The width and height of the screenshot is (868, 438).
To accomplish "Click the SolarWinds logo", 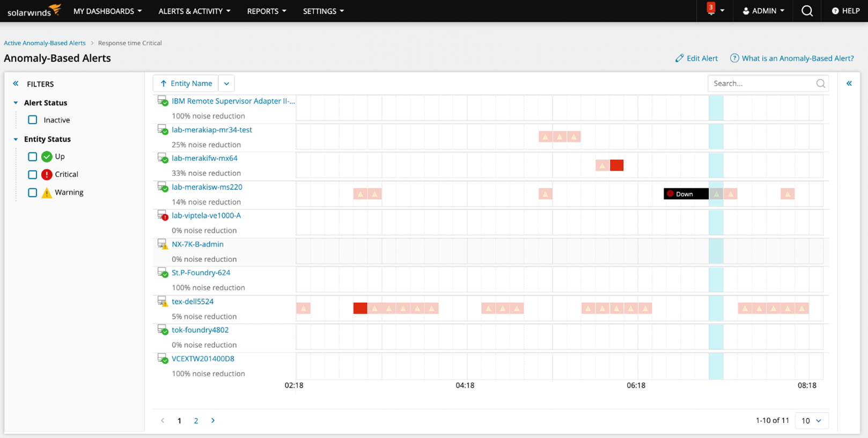I will 34,11.
